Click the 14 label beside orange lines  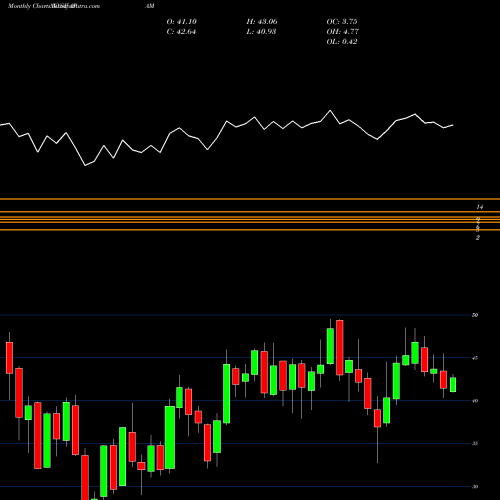point(479,207)
